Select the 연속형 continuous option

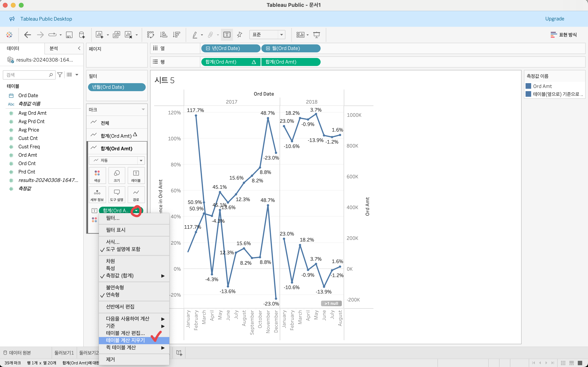pyautogui.click(x=112, y=295)
